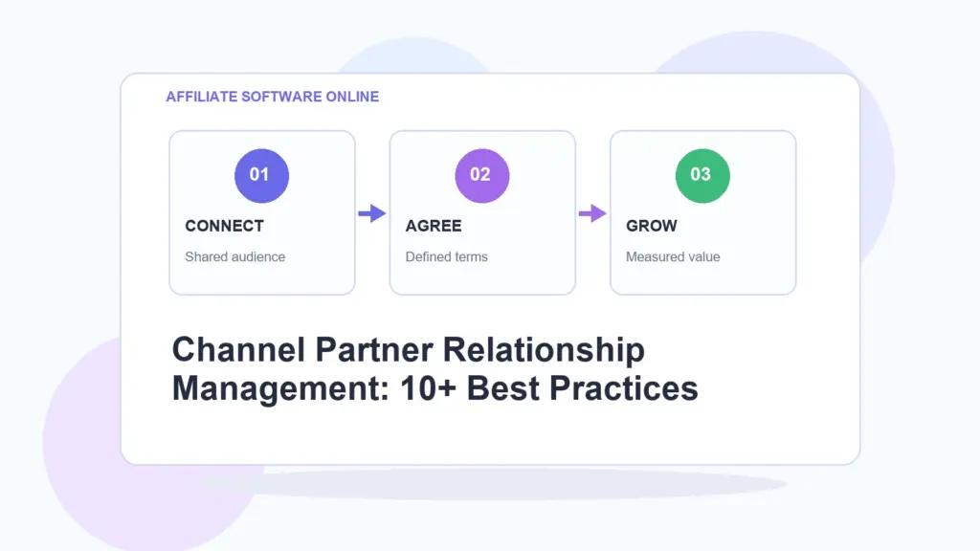This screenshot has width=980, height=551.
Task: Click the green 03 step circle
Action: click(702, 176)
